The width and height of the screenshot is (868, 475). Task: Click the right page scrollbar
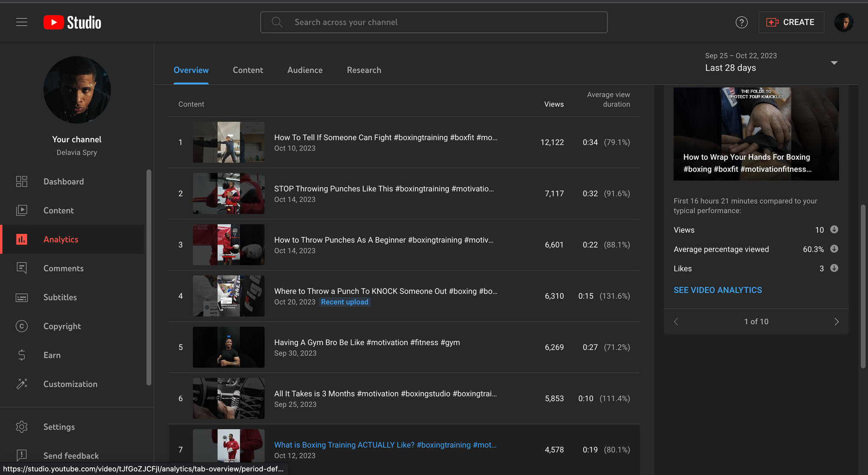(x=863, y=286)
